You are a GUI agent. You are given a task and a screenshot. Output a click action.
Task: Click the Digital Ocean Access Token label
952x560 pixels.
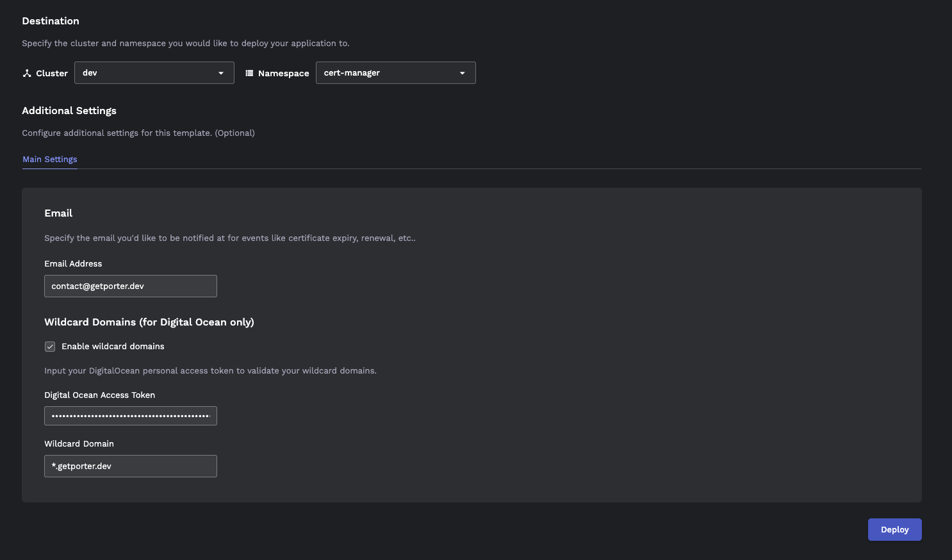coord(100,395)
